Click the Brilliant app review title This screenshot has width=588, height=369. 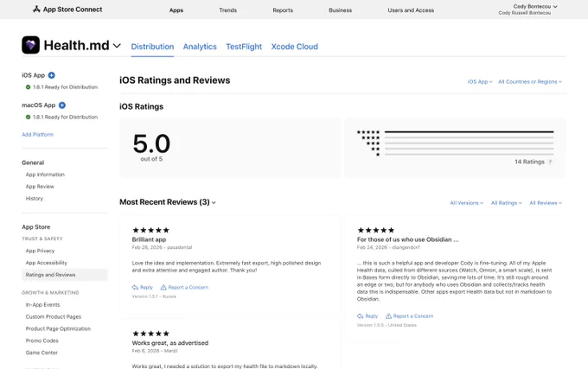click(x=149, y=239)
